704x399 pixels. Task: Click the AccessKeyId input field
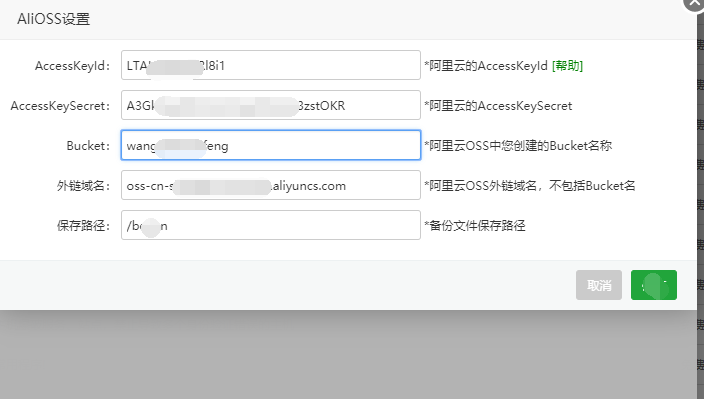point(271,65)
